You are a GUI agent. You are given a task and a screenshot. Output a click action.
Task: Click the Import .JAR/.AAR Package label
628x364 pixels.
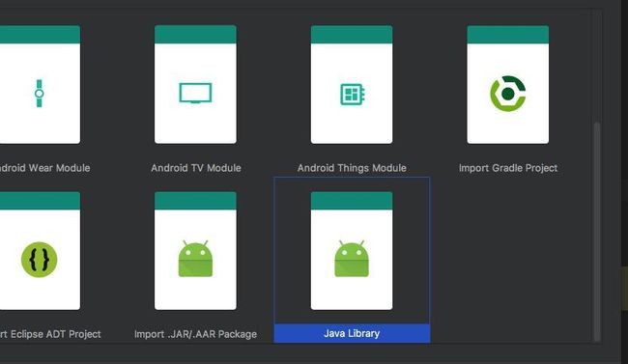[x=195, y=334]
